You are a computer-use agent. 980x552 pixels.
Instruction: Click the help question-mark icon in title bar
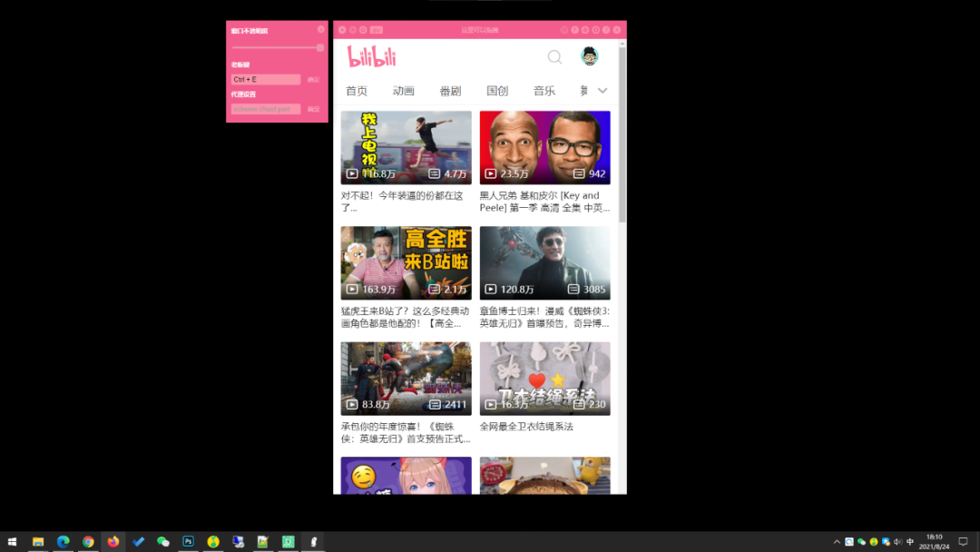[x=606, y=30]
